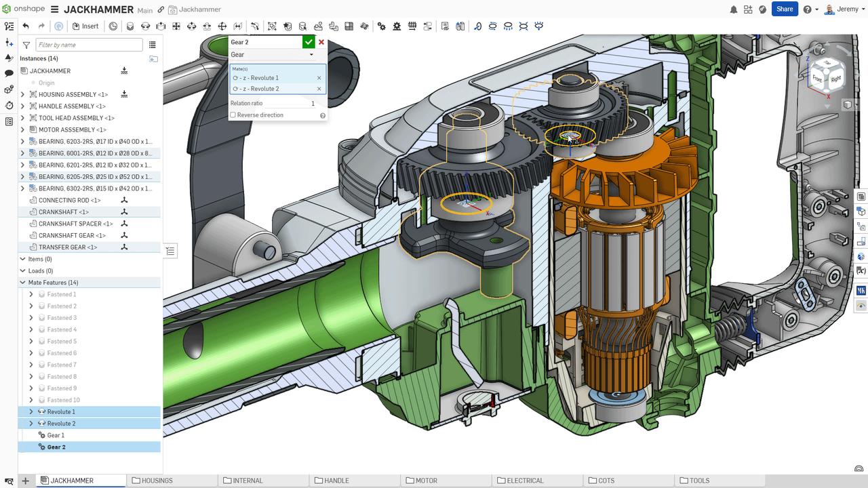Click the Share button
Screen dimensions: 868x488
pos(785,9)
